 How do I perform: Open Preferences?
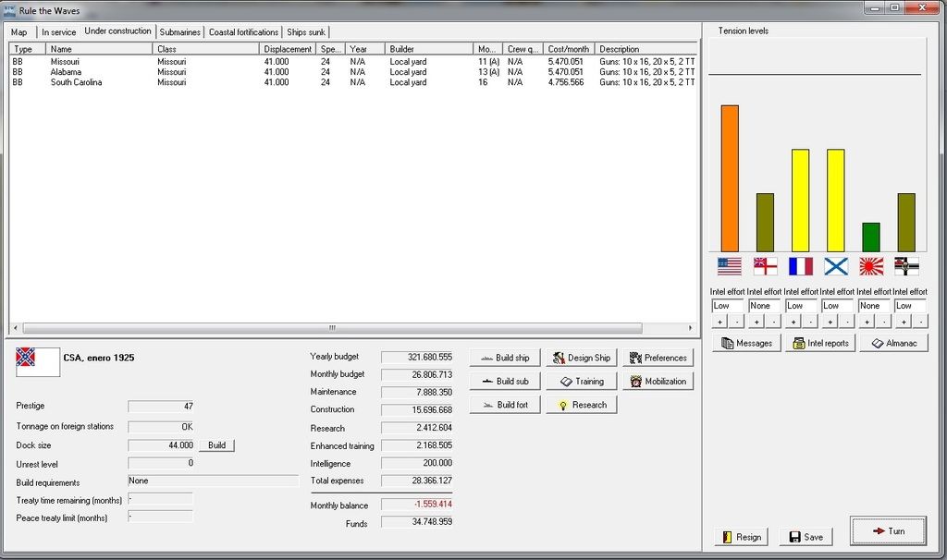pyautogui.click(x=658, y=358)
